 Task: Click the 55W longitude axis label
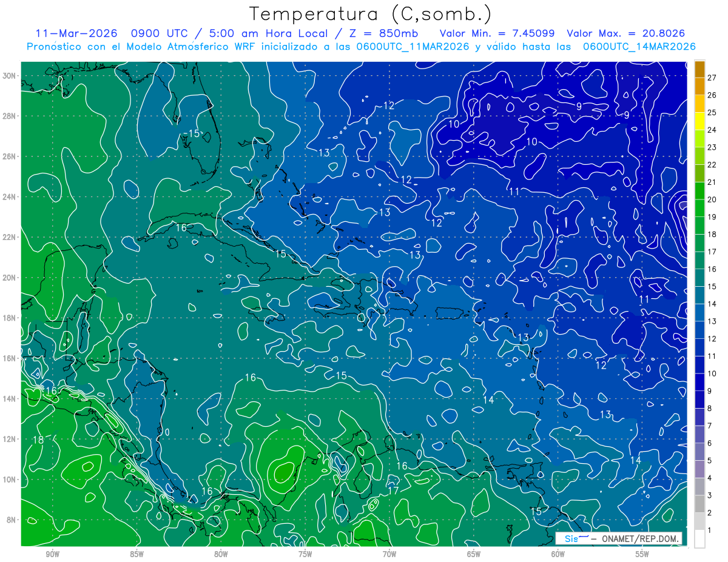[x=642, y=554]
